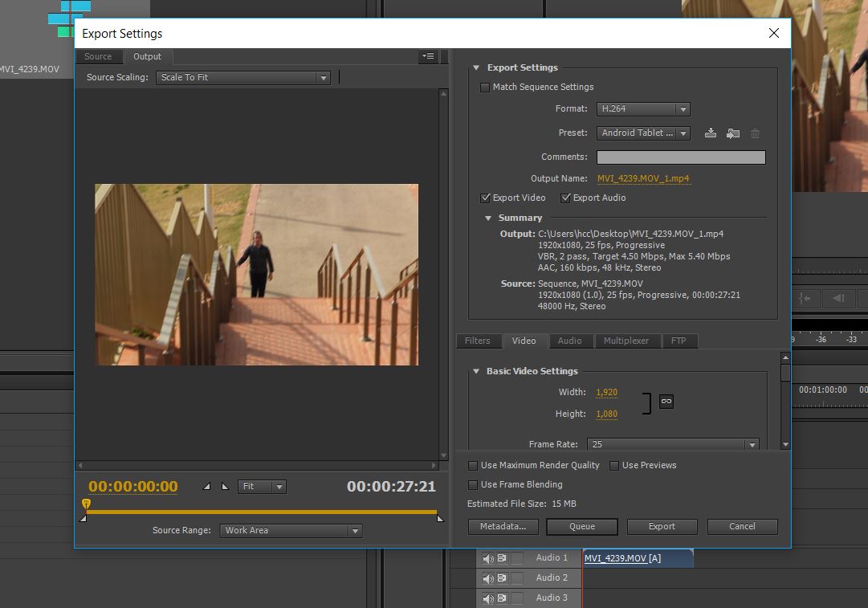Uncheck the Export Audio checkbox
The width and height of the screenshot is (868, 608).
click(565, 198)
